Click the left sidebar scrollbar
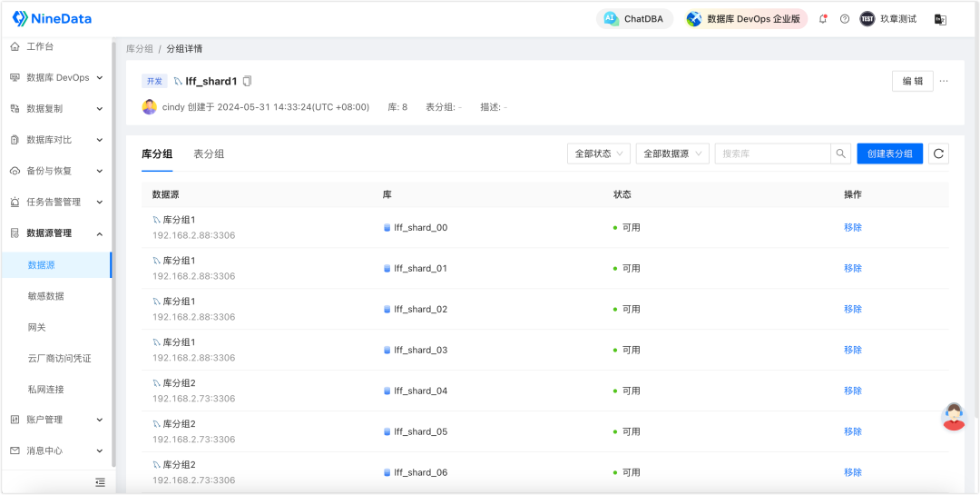The width and height of the screenshot is (980, 495). pos(113,253)
